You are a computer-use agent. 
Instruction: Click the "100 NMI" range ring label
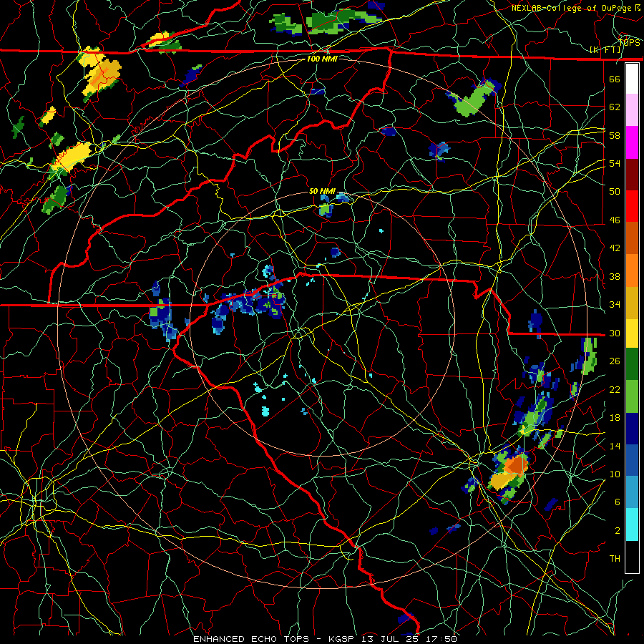[x=322, y=59]
